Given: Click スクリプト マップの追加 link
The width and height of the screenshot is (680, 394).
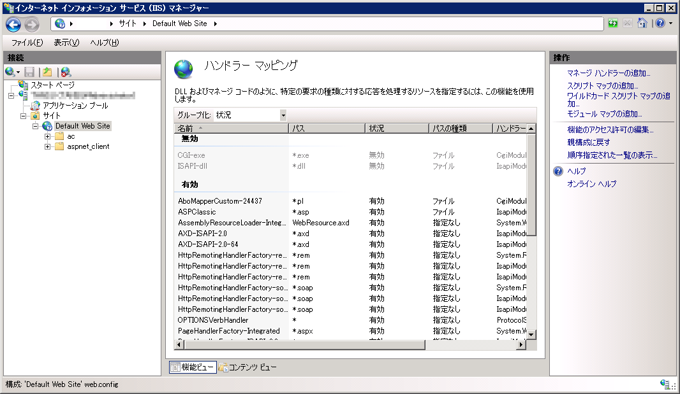Looking at the screenshot, I should point(602,86).
